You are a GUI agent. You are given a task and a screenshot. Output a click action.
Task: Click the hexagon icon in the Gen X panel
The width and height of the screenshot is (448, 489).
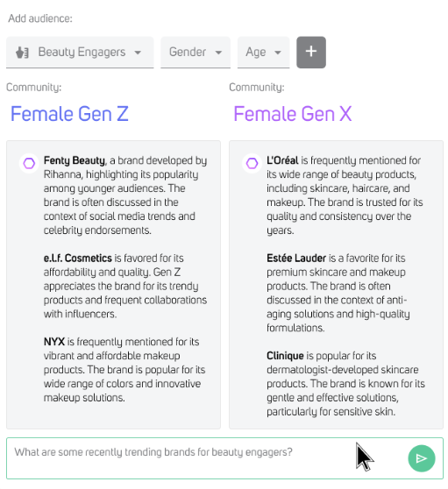[252, 163]
